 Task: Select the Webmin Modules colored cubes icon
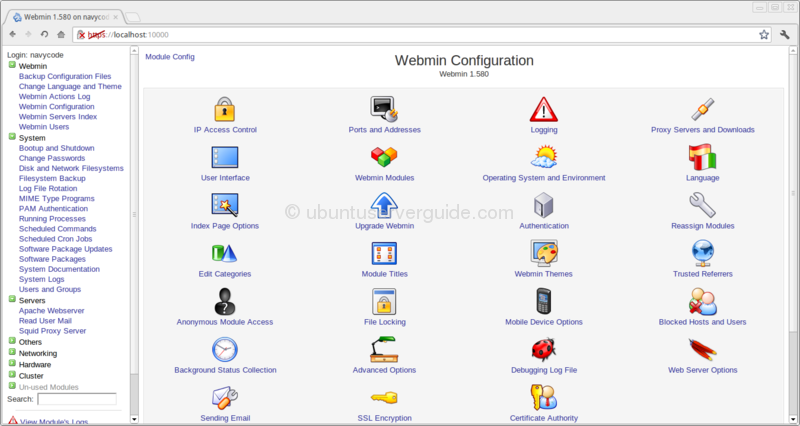(x=384, y=157)
